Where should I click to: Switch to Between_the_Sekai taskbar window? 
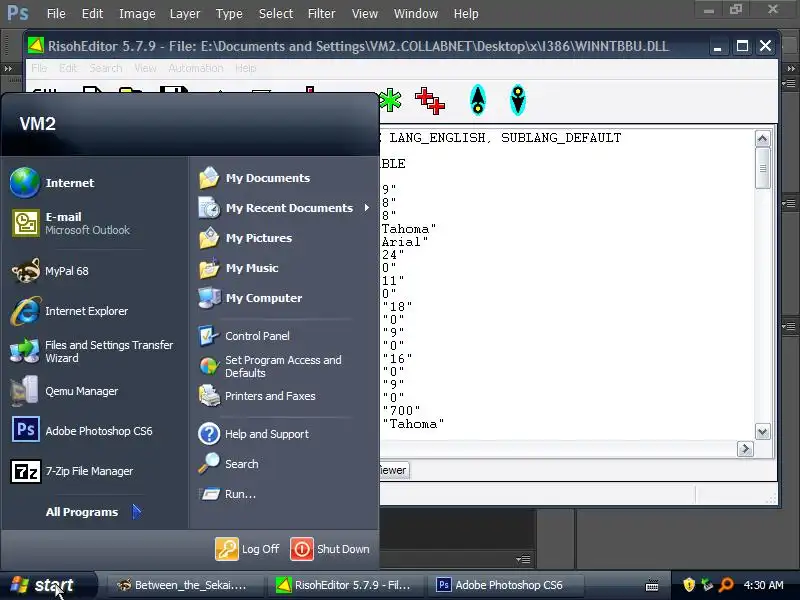coord(185,585)
